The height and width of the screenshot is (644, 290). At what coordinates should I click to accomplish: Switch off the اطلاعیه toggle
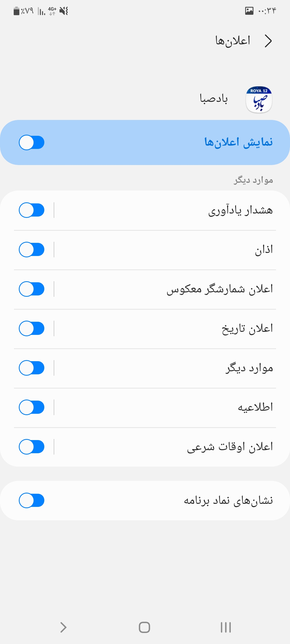click(32, 407)
